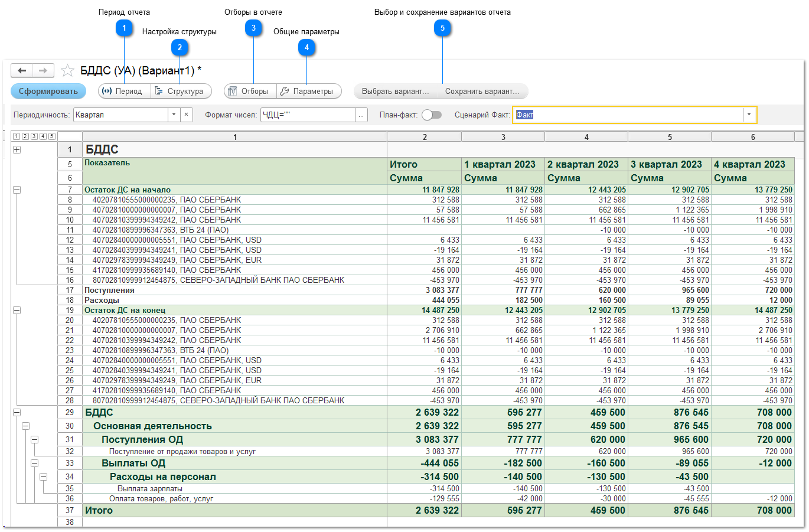Click the 3 квартал 2023 header

[x=670, y=164]
